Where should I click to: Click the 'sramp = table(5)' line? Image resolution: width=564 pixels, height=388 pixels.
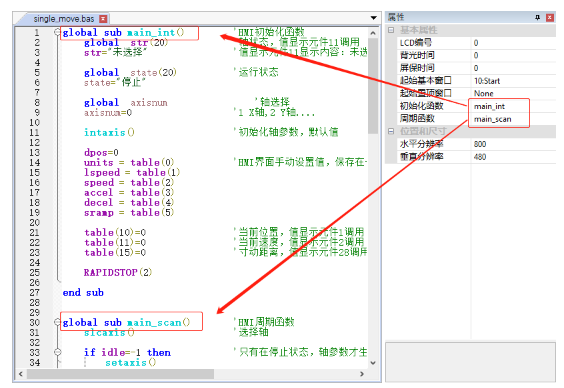129,213
